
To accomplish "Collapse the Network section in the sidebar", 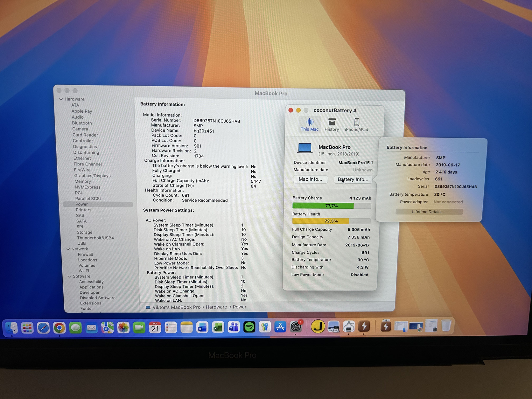I will tap(68, 249).
